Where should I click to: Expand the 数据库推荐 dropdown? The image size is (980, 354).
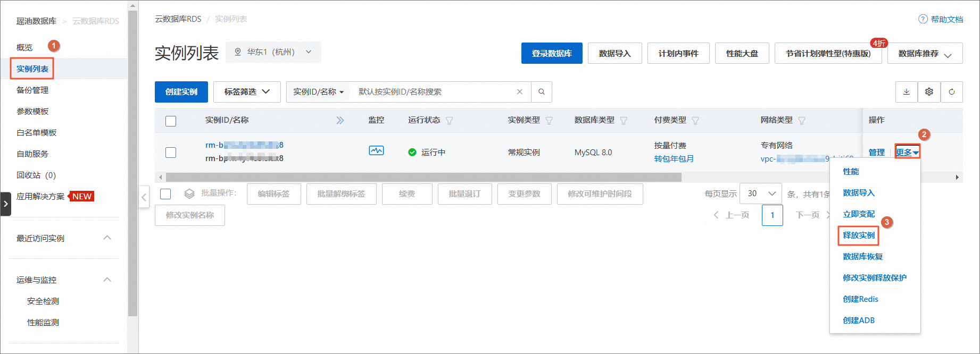pyautogui.click(x=925, y=54)
